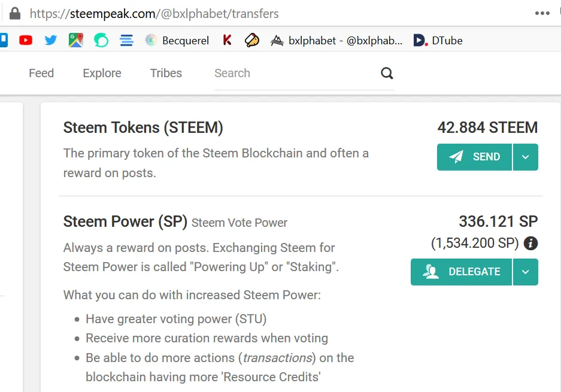This screenshot has width=561, height=392.
Task: Click the Steem Power info icon
Action: click(x=530, y=243)
